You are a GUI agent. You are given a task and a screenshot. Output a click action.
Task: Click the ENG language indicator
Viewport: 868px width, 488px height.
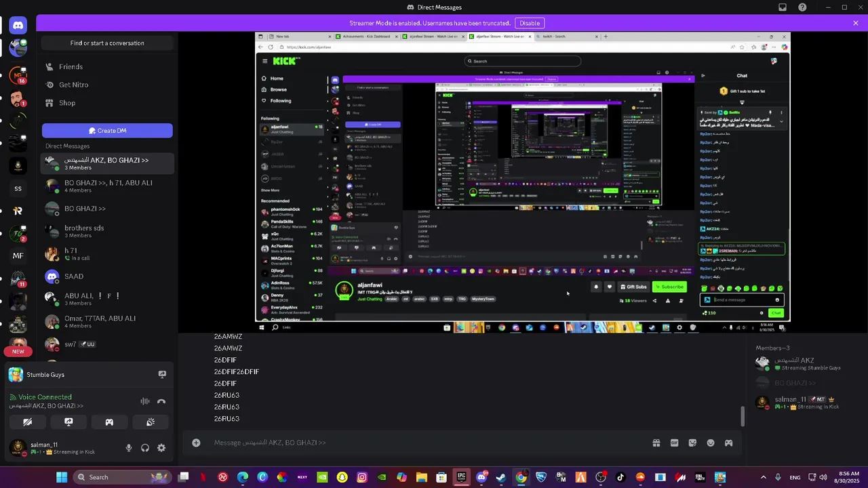coord(795,477)
